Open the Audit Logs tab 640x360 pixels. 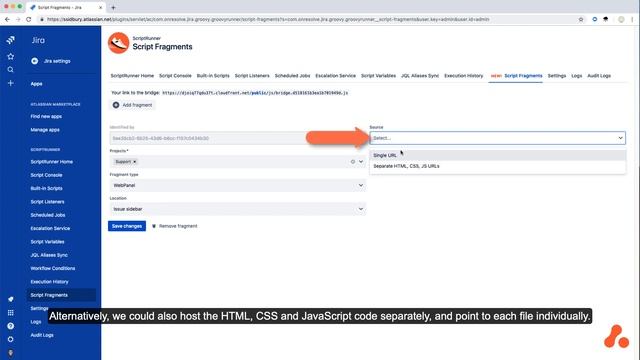(599, 76)
